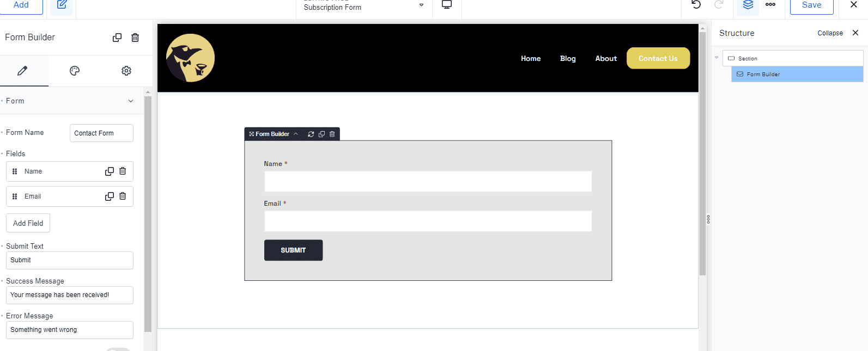Image resolution: width=868 pixels, height=351 pixels.
Task: Click the parent selector chevron in the widget toolbar
Action: click(x=296, y=134)
